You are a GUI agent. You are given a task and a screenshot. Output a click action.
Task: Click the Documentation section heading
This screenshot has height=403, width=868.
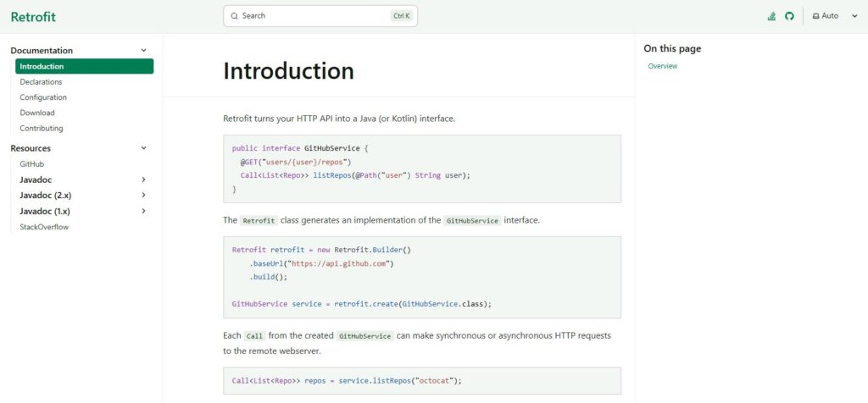[42, 50]
